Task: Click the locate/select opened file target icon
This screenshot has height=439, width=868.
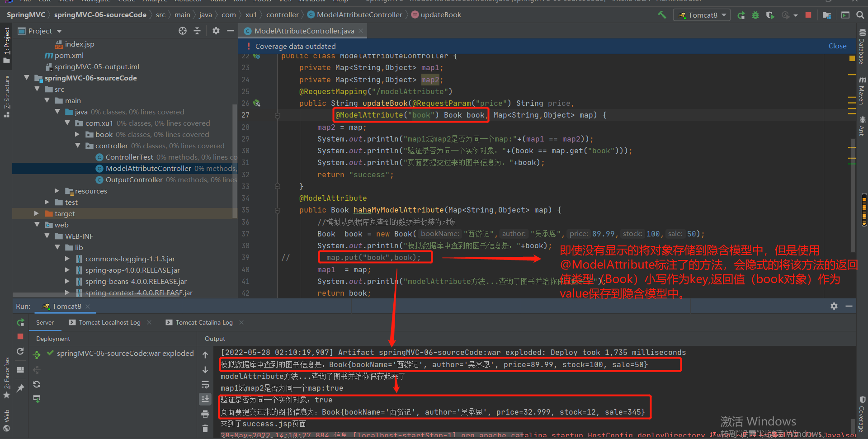Action: [183, 31]
